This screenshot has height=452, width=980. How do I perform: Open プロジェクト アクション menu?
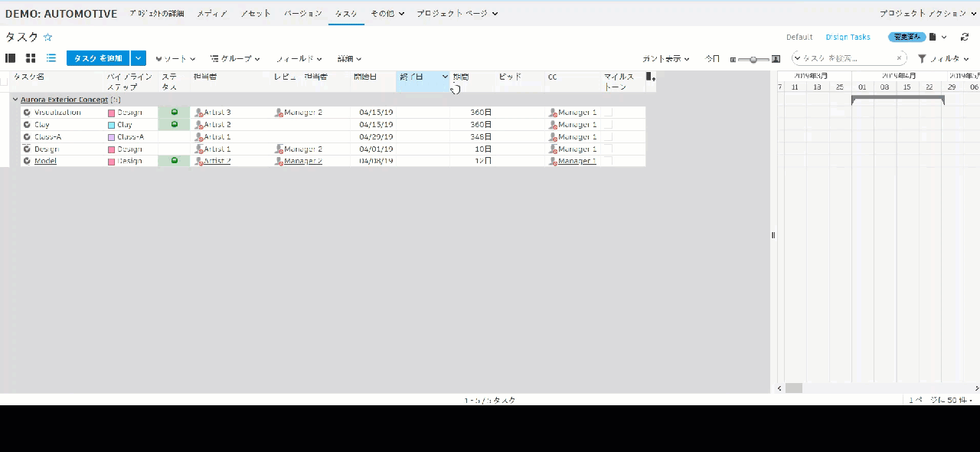click(x=928, y=13)
